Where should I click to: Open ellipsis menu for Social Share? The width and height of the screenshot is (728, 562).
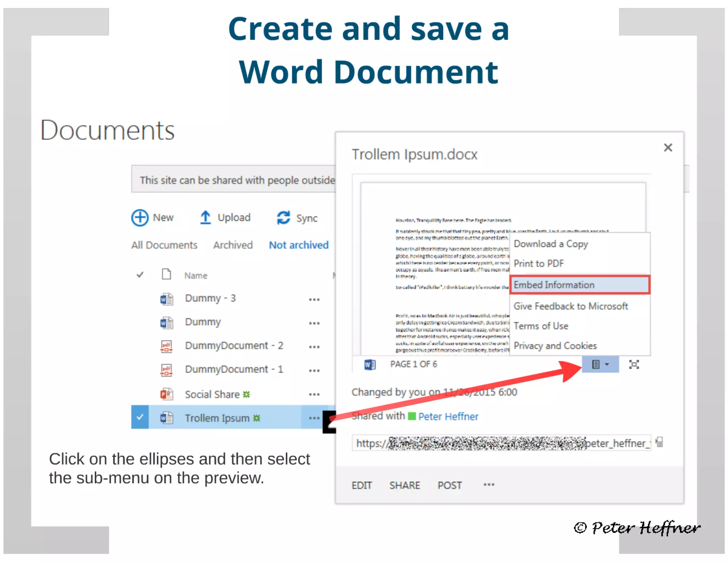pyautogui.click(x=314, y=394)
